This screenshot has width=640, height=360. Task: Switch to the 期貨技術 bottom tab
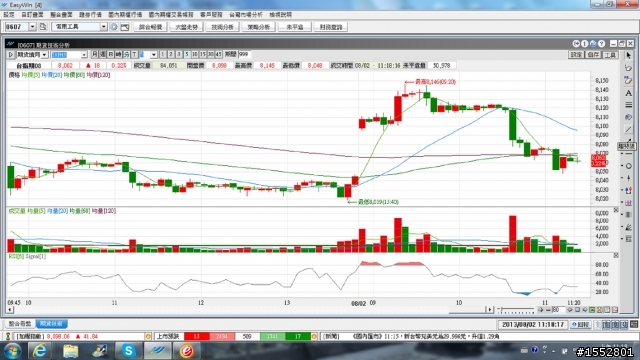click(x=51, y=324)
